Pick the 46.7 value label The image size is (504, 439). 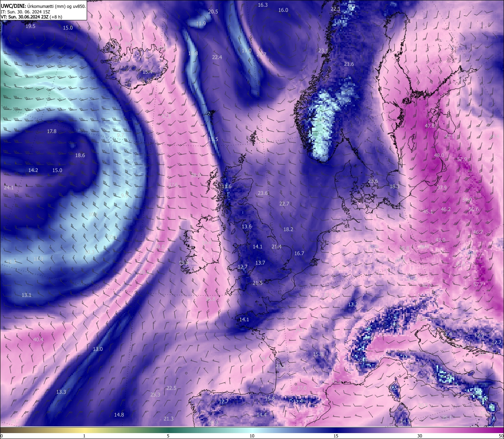pyautogui.click(x=478, y=232)
